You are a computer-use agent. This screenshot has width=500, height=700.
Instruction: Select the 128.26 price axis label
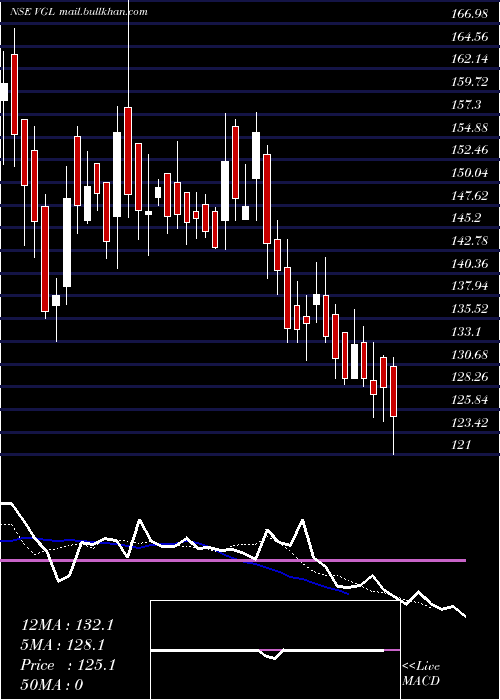[x=470, y=377]
